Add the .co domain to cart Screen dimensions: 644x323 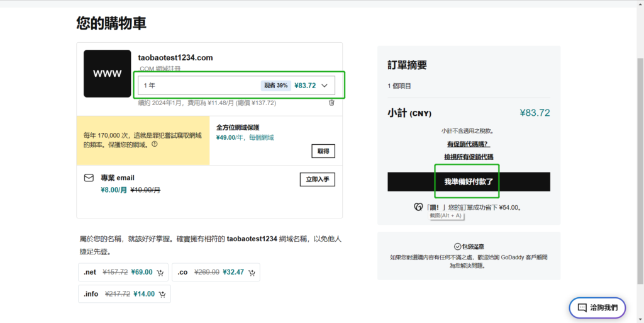coord(252,273)
